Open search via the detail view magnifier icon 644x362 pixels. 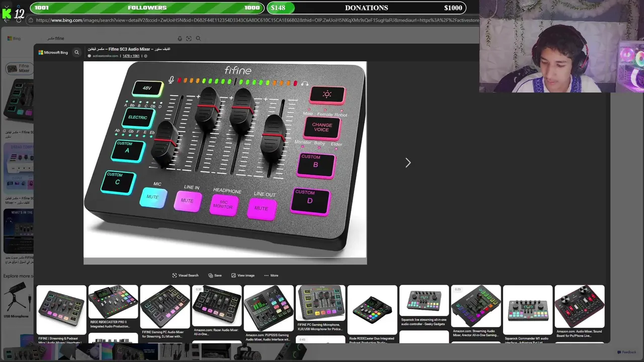point(77,52)
